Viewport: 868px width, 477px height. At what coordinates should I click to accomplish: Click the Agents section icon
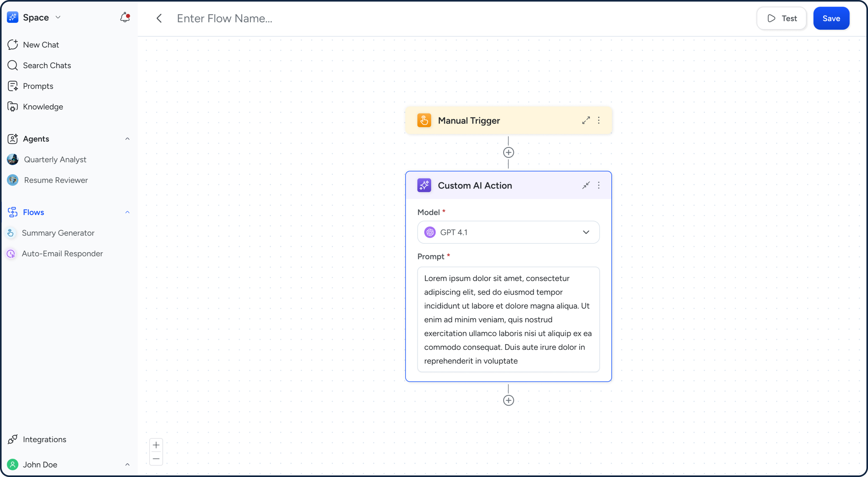click(12, 139)
